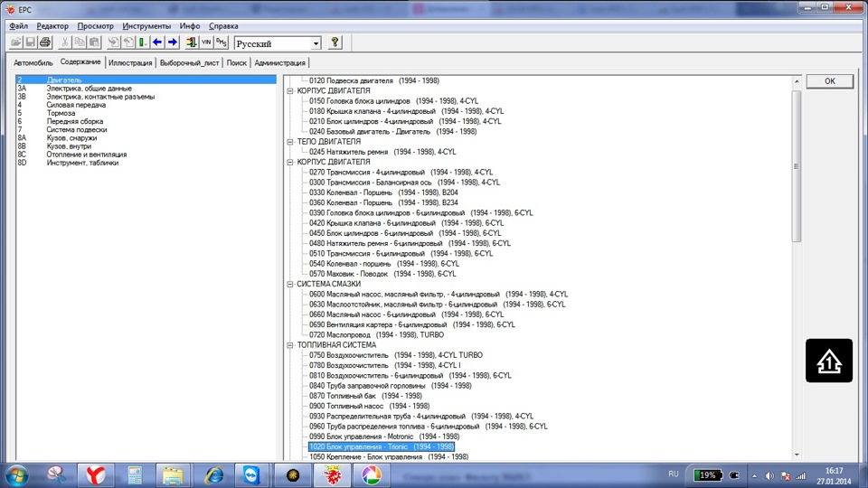This screenshot has height=488, width=868.
Task: Click the VIN toolbar icon
Action: 206,42
